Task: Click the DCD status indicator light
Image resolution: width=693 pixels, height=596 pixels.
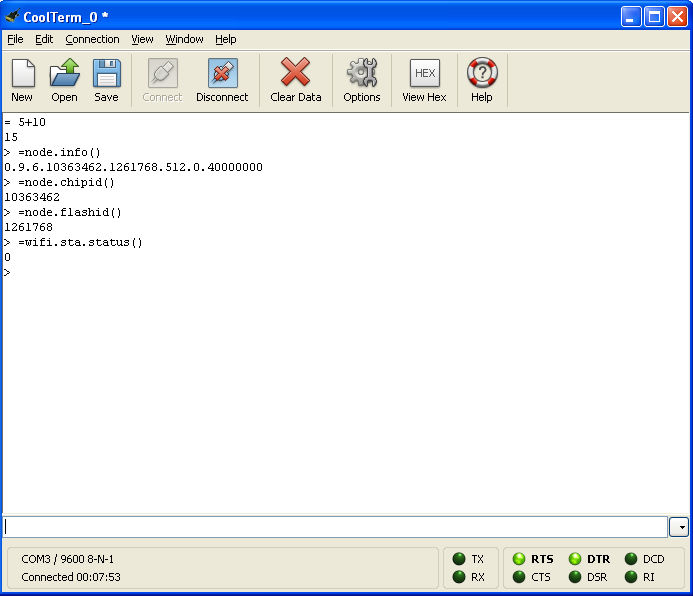Action: point(631,559)
